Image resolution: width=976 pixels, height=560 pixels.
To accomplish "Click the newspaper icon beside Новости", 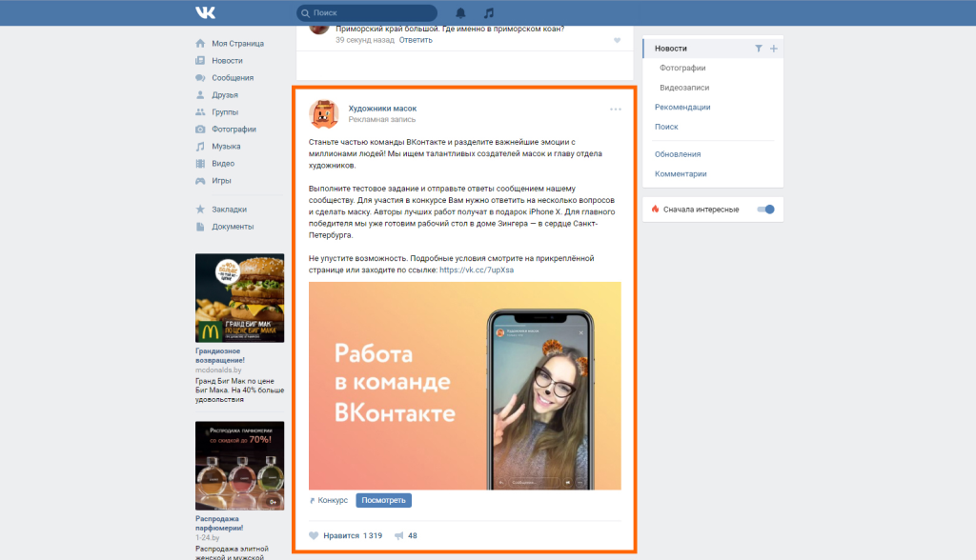I will coord(200,60).
